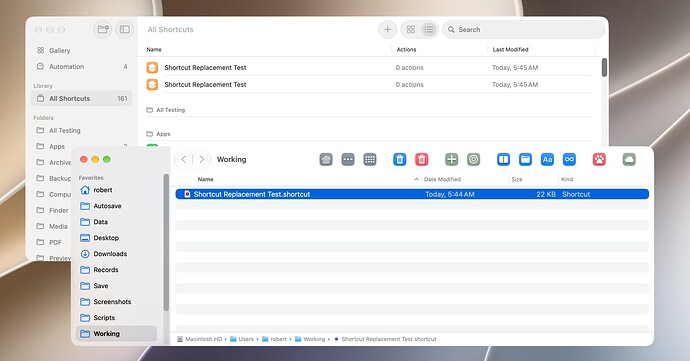
Task: Open Save folder in Finder sidebar
Action: point(116,286)
